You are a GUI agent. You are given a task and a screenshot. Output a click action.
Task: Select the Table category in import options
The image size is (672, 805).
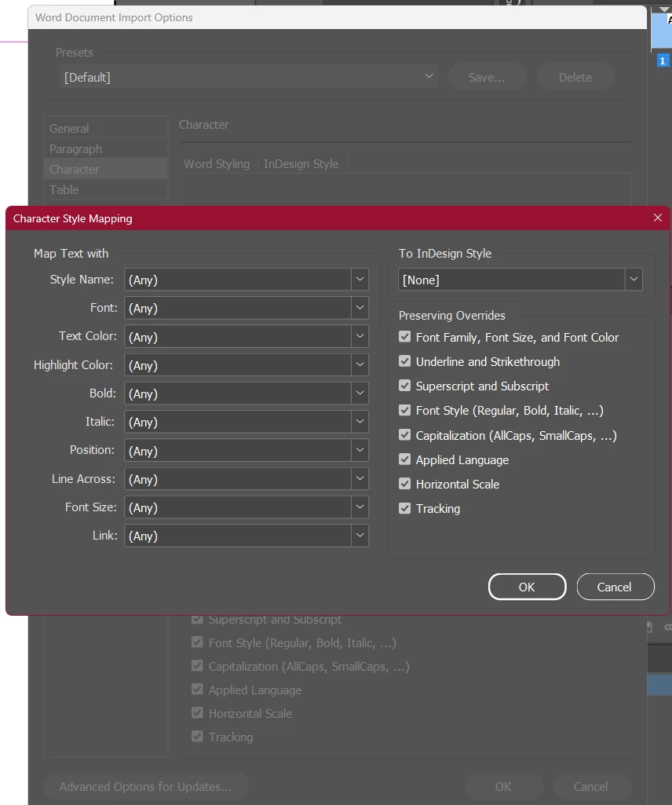(106, 189)
